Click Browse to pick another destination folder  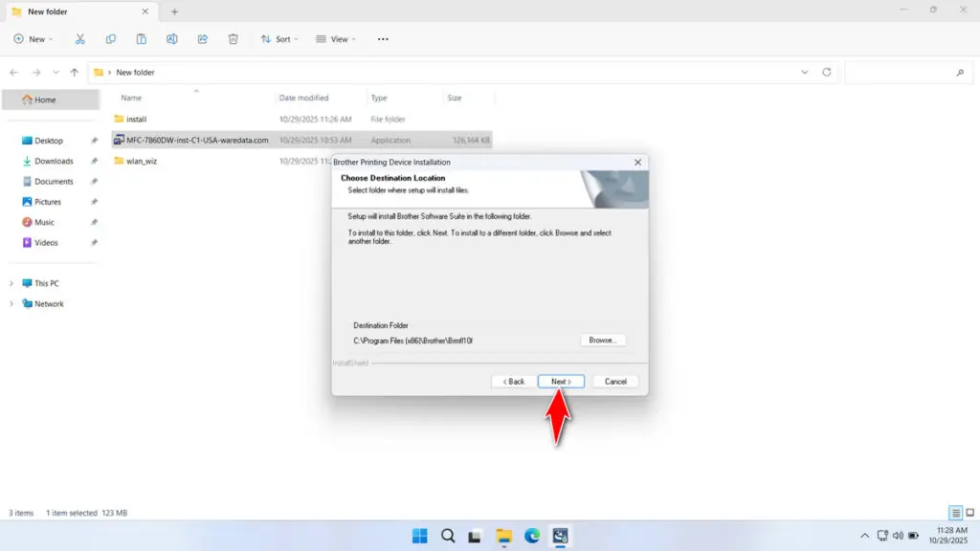pos(603,339)
